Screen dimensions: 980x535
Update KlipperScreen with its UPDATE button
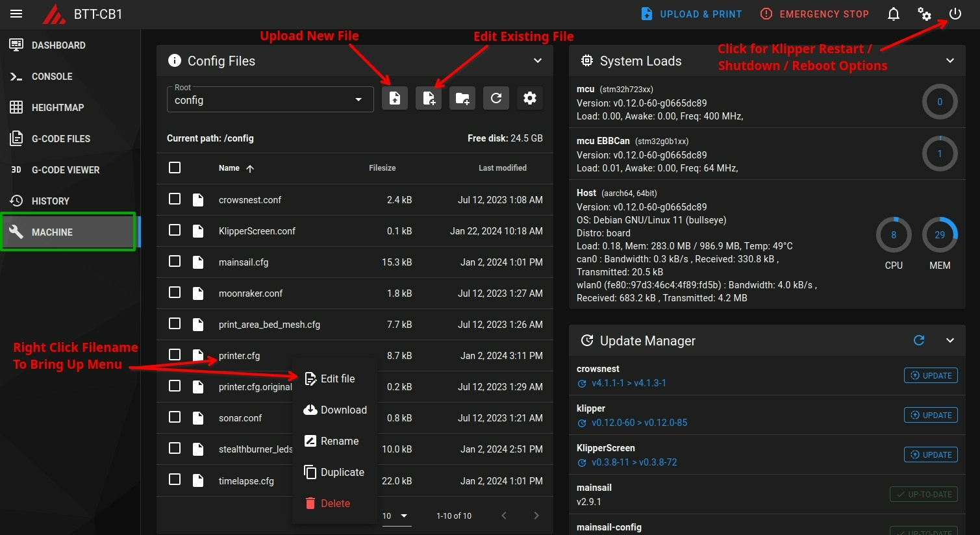[x=931, y=454]
